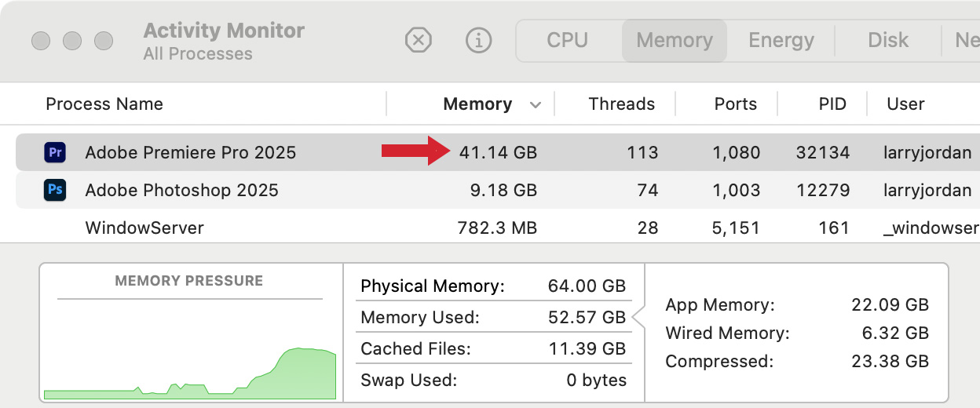Click the Adobe Photoshop Ps icon
980x408 pixels.
(x=55, y=190)
